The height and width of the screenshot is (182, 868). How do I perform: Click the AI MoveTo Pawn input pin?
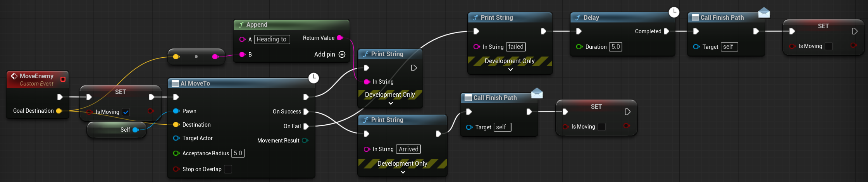tap(176, 111)
